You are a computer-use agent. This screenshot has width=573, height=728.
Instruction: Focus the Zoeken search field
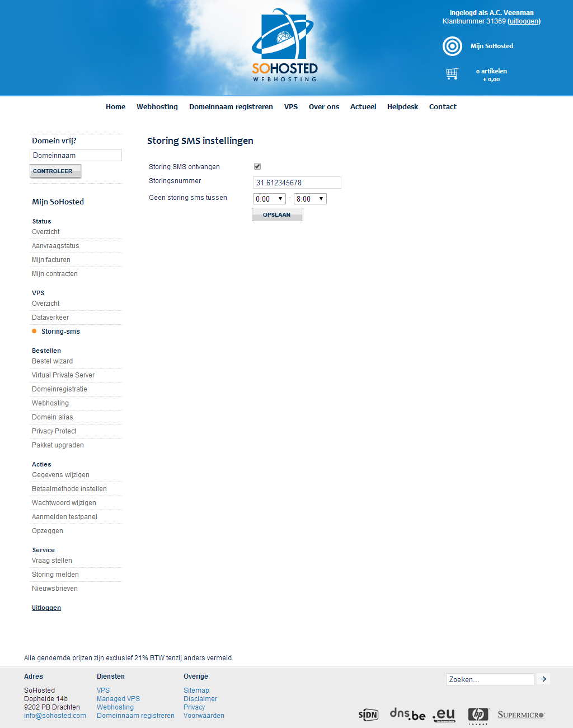(490, 679)
